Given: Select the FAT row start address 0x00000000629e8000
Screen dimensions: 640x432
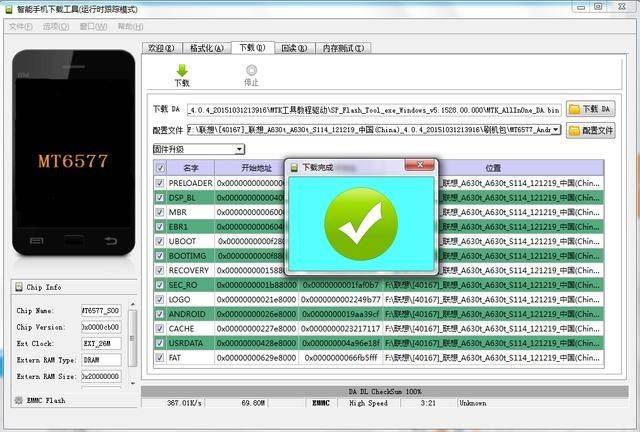Looking at the screenshot, I should pyautogui.click(x=256, y=358).
